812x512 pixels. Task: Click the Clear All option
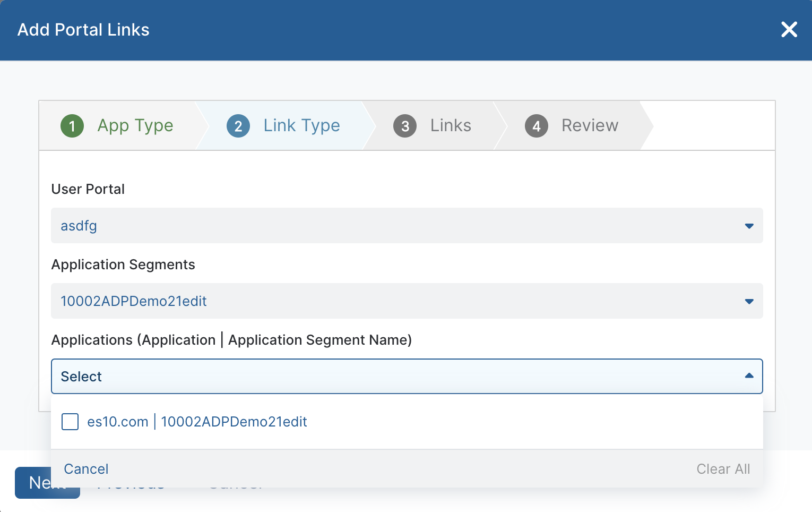tap(723, 469)
